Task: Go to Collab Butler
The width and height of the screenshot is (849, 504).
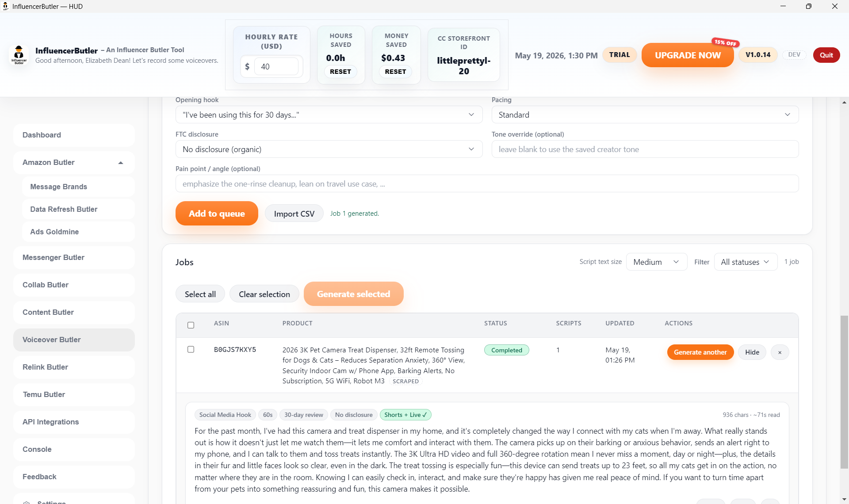Action: coord(74,285)
